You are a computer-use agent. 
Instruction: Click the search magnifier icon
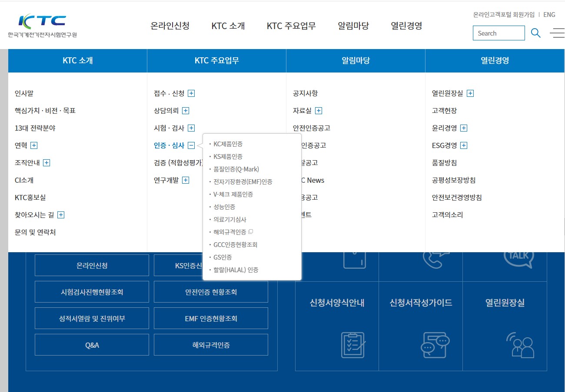[x=536, y=33]
